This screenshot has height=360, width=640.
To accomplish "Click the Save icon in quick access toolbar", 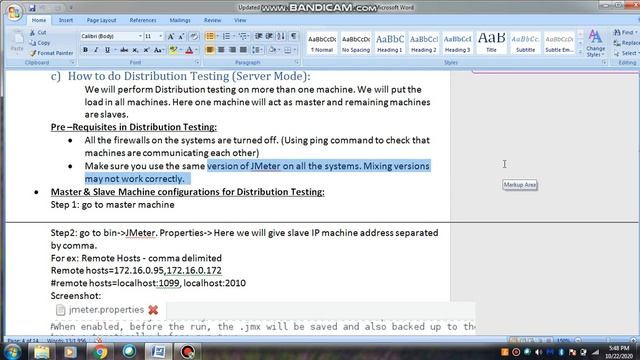I will pos(32,8).
